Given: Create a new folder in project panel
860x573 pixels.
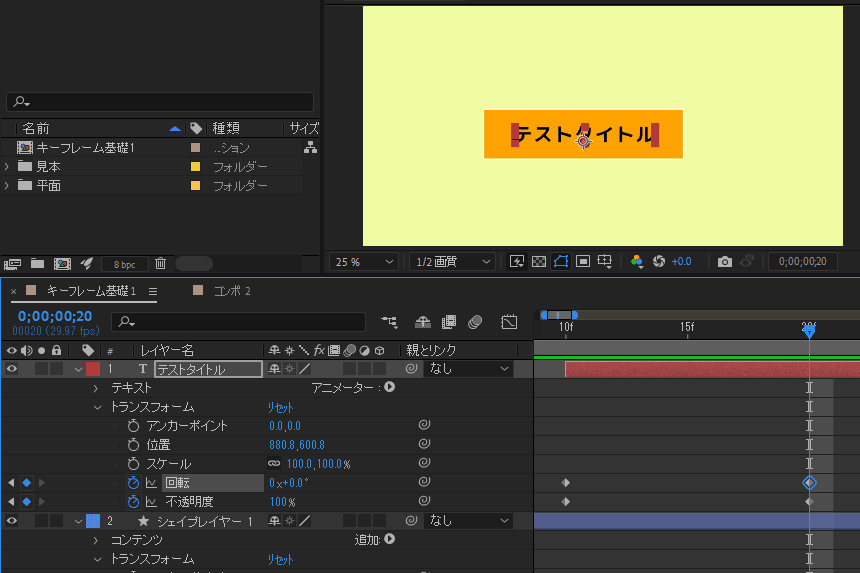Looking at the screenshot, I should (37, 264).
